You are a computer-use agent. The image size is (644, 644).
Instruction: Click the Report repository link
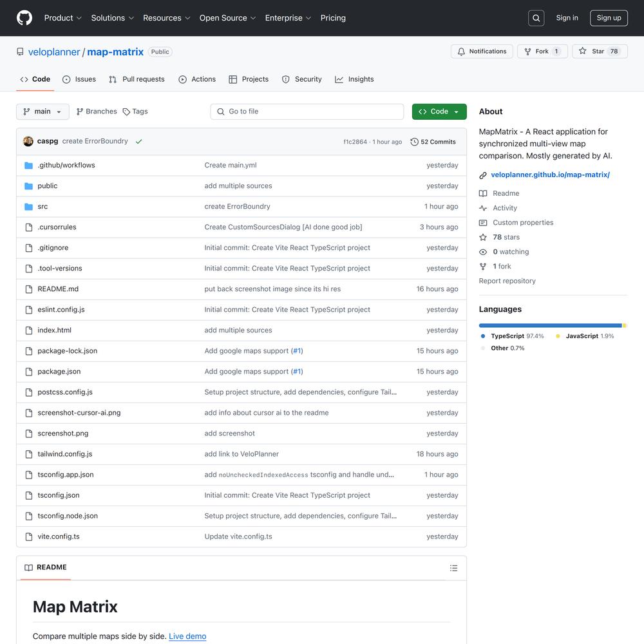pos(507,281)
